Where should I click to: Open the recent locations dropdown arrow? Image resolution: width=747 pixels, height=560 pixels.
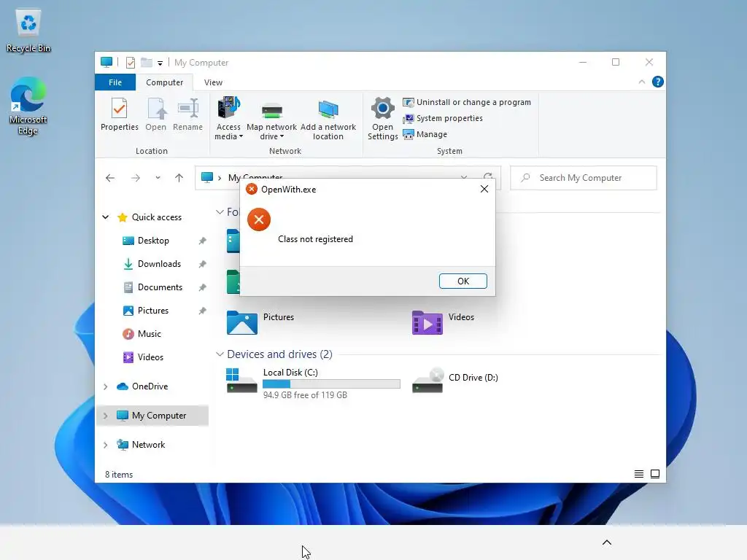tap(158, 178)
